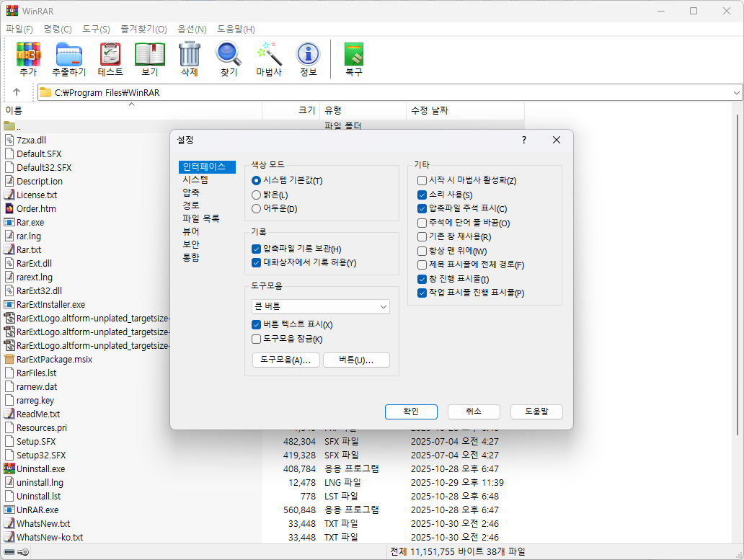The height and width of the screenshot is (560, 744).
Task: Switch to the 보안 settings category
Action: tap(191, 244)
